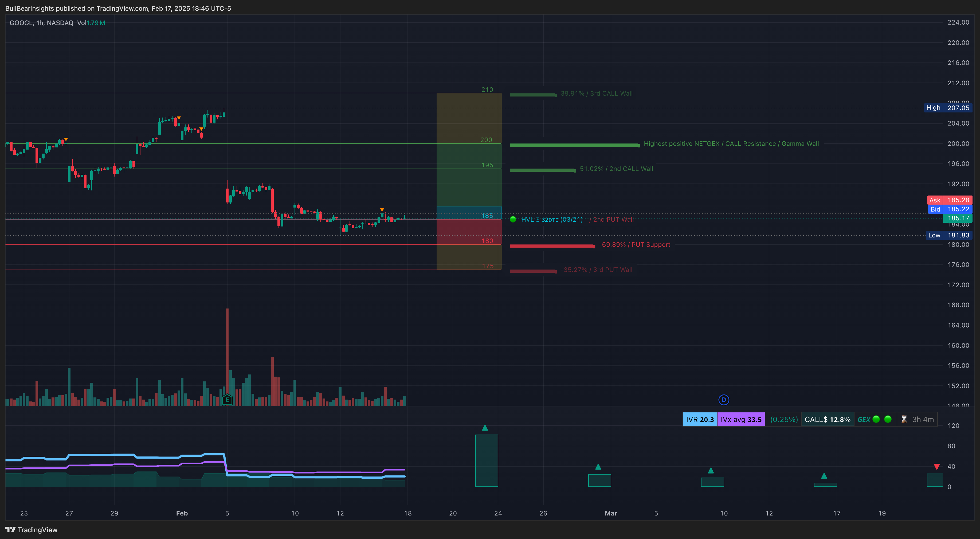Image resolution: width=980 pixels, height=539 pixels.
Task: Click the 'Mar' label on the time axis
Action: click(x=611, y=513)
